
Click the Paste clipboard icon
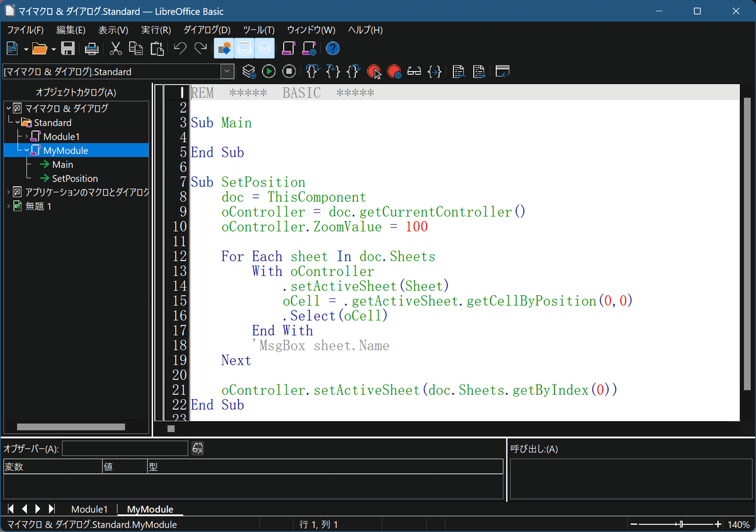coord(157,48)
